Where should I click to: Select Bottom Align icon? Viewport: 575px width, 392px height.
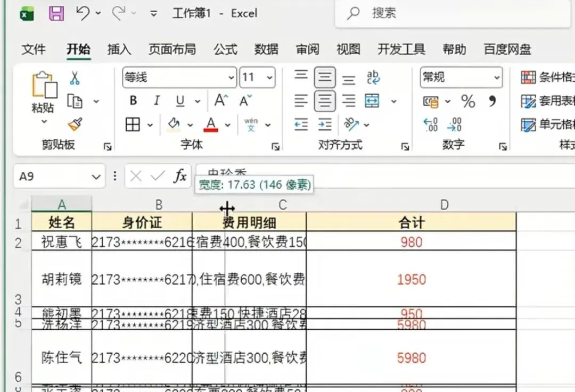[x=348, y=79]
